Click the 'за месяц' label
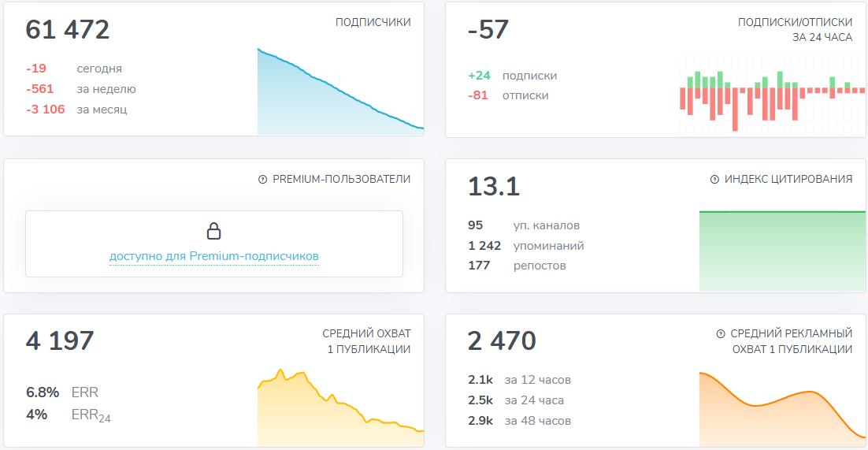The image size is (868, 450). coord(102,110)
